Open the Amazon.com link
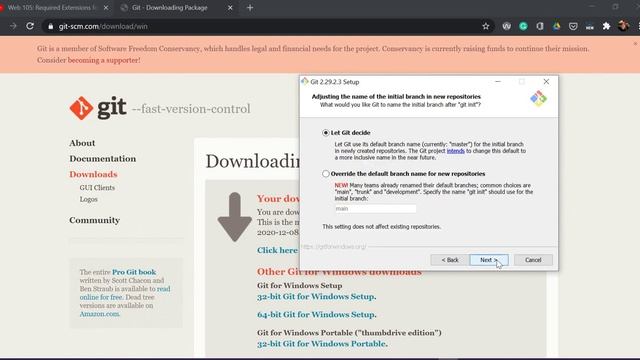The width and height of the screenshot is (640, 360). tap(100, 314)
